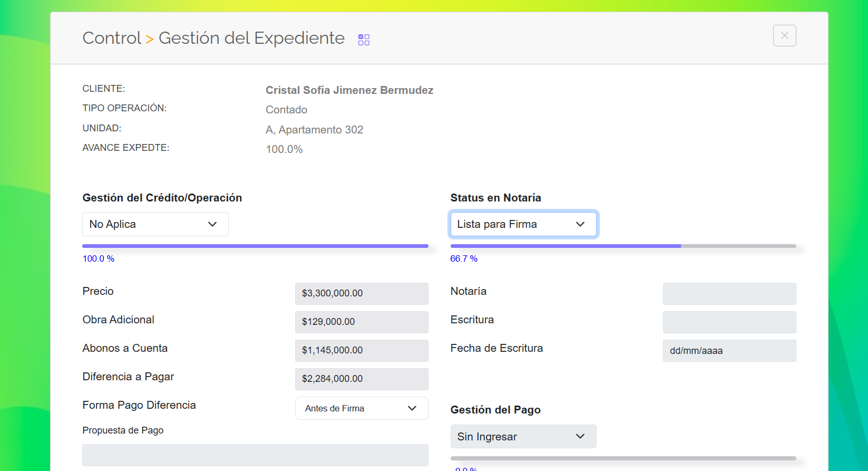Select the Fecha de Escritura date field
Screen dimensions: 868x471
point(729,350)
